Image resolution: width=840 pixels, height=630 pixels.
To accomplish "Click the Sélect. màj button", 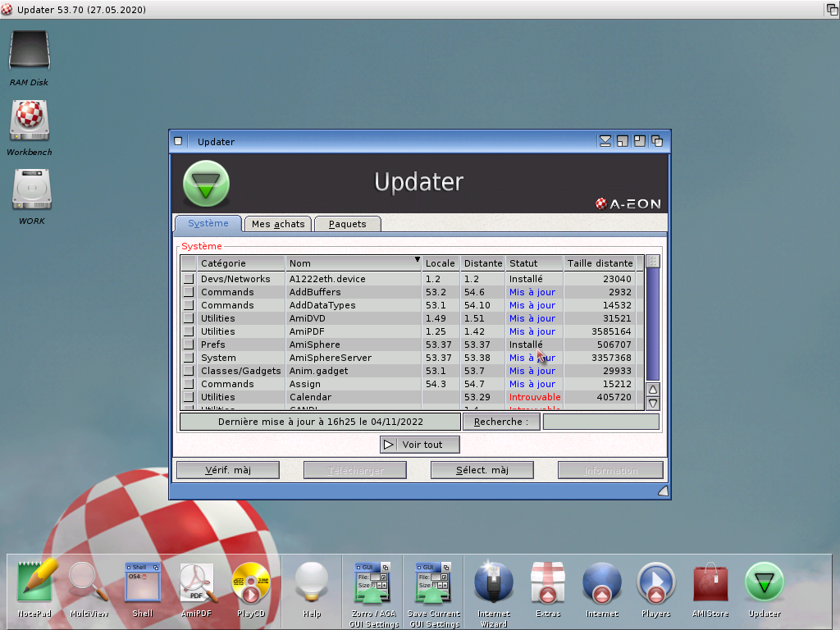I will [x=482, y=470].
